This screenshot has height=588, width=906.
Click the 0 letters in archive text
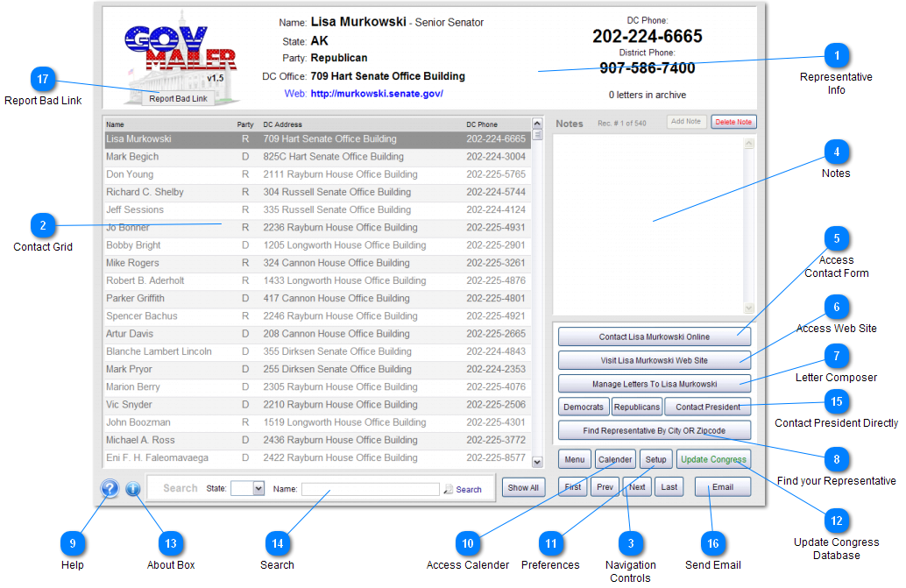click(x=648, y=95)
